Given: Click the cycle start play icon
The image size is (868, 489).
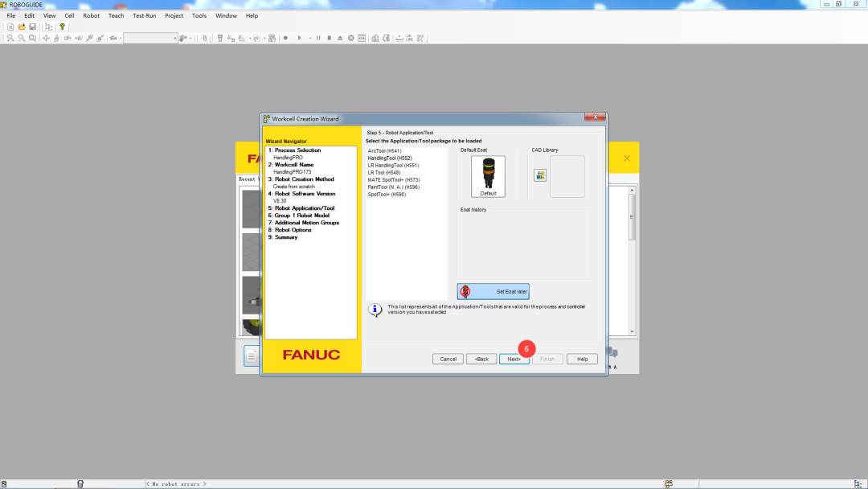Looking at the screenshot, I should (300, 39).
